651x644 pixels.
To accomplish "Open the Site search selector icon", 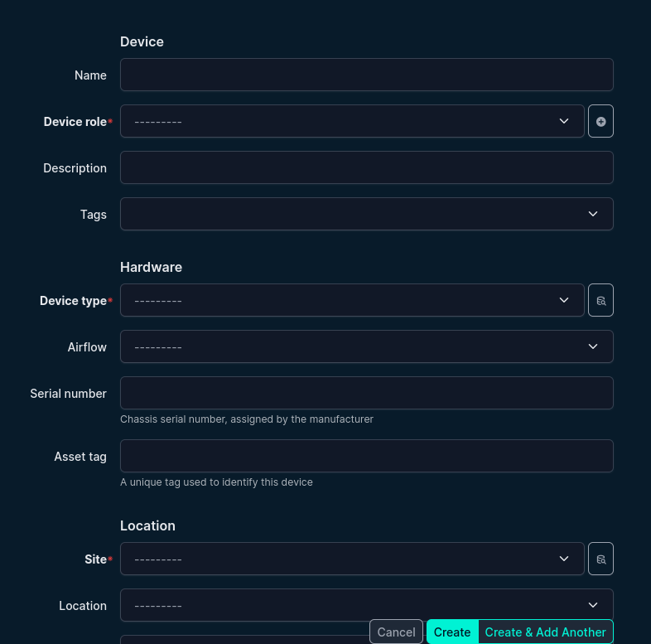I will (600, 559).
